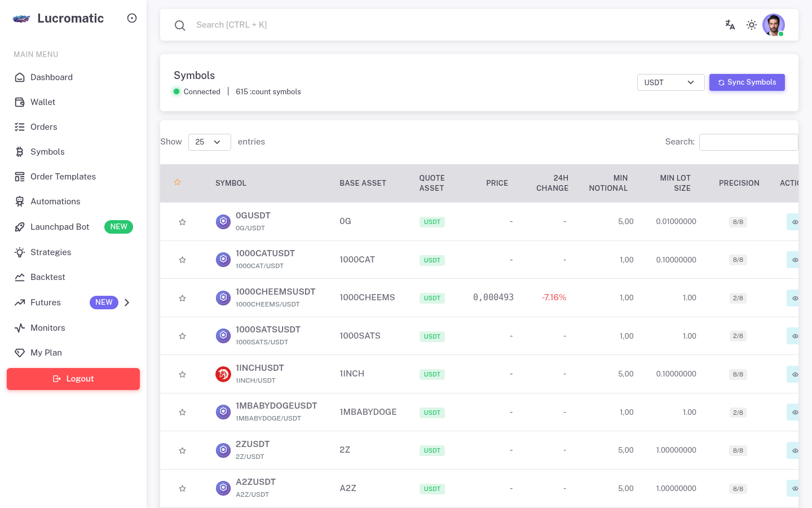
Task: Type in the table Search field
Action: click(x=749, y=142)
